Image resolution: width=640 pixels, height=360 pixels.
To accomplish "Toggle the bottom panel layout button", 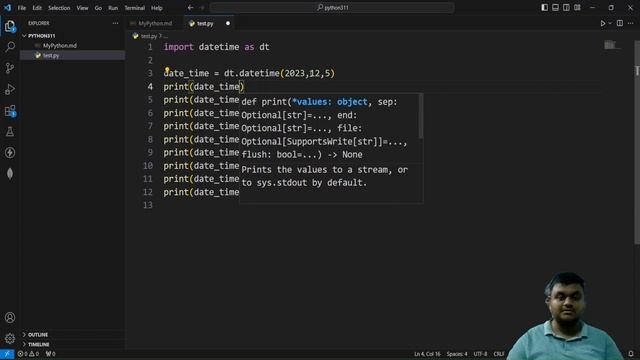I will click(556, 8).
